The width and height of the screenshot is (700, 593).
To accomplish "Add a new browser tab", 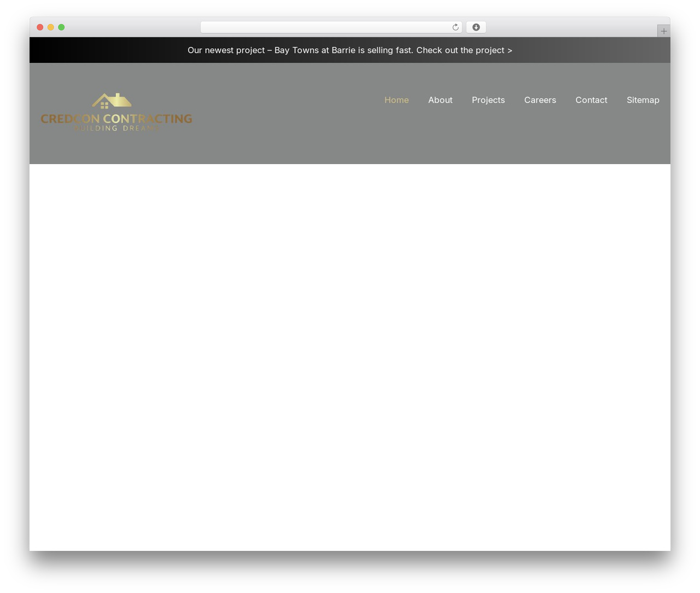I will 663,31.
